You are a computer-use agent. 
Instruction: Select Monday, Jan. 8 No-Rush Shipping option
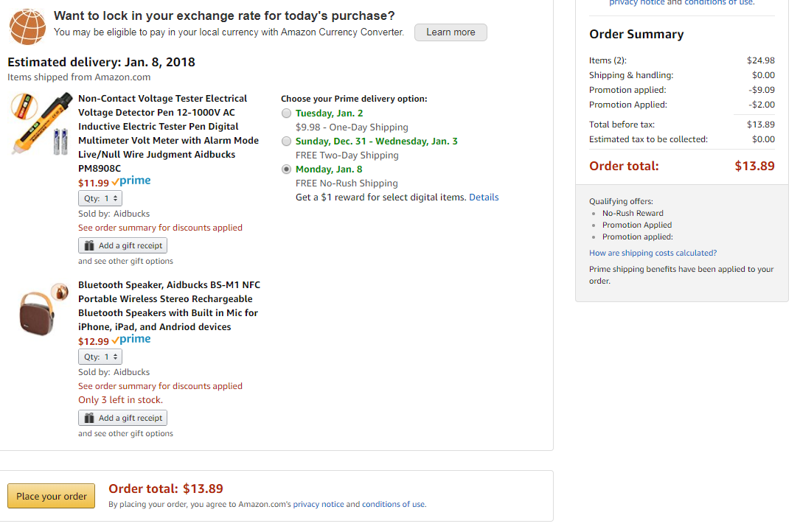(287, 169)
